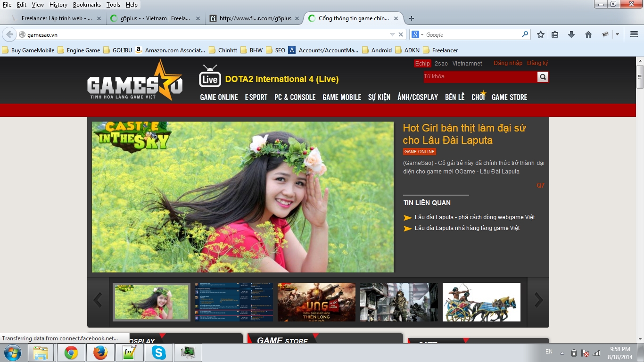Open the Firefox hamburger menu

634,34
